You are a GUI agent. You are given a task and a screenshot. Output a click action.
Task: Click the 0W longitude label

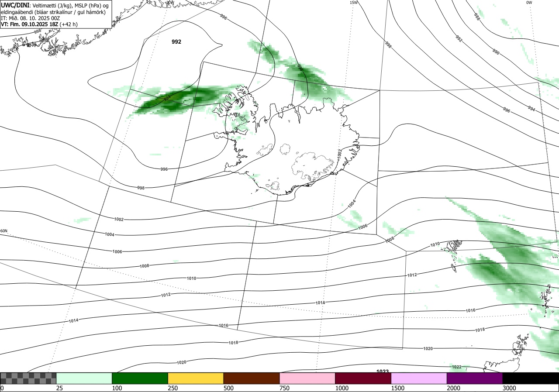(529, 3)
